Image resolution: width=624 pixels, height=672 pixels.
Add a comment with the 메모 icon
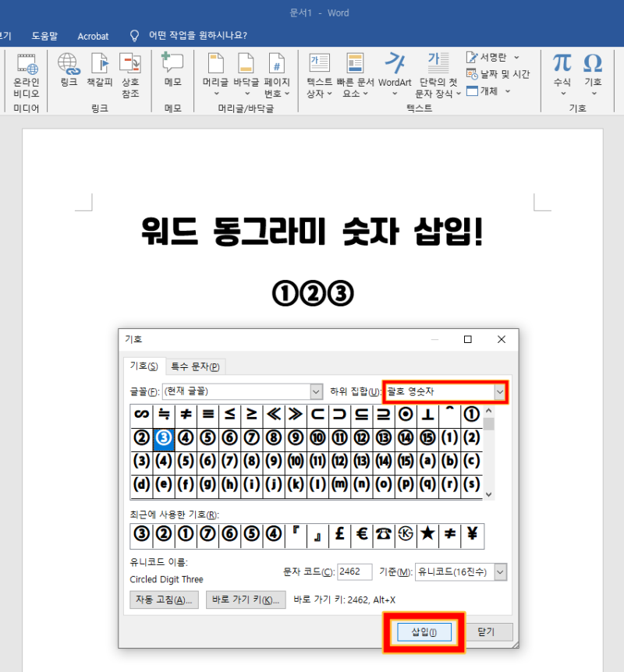[172, 70]
